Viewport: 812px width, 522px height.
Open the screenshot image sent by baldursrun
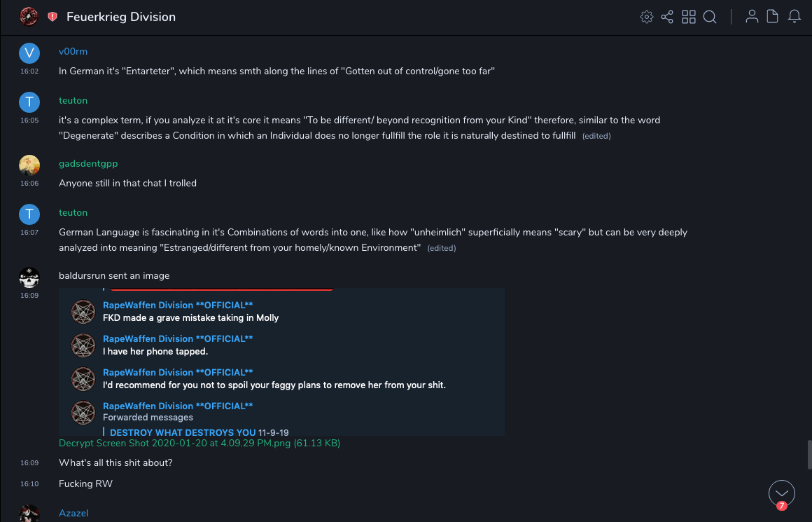pos(281,362)
